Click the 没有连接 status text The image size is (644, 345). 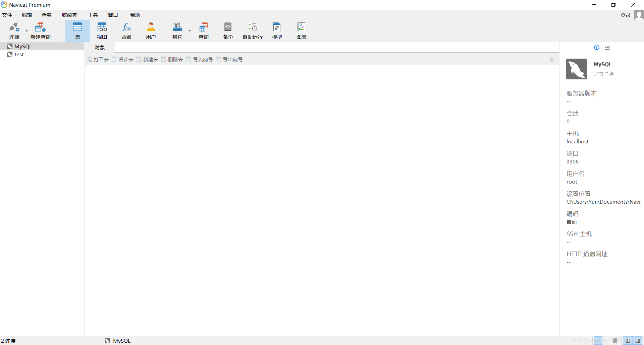604,74
